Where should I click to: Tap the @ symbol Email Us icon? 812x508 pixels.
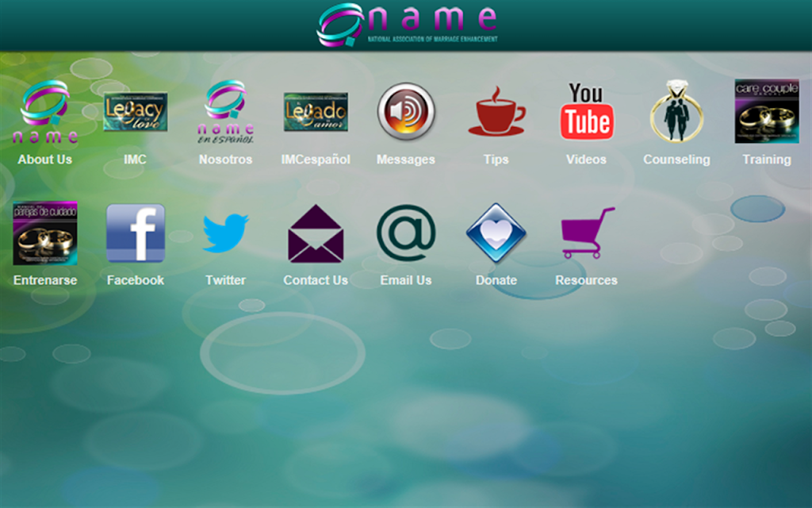tap(406, 233)
